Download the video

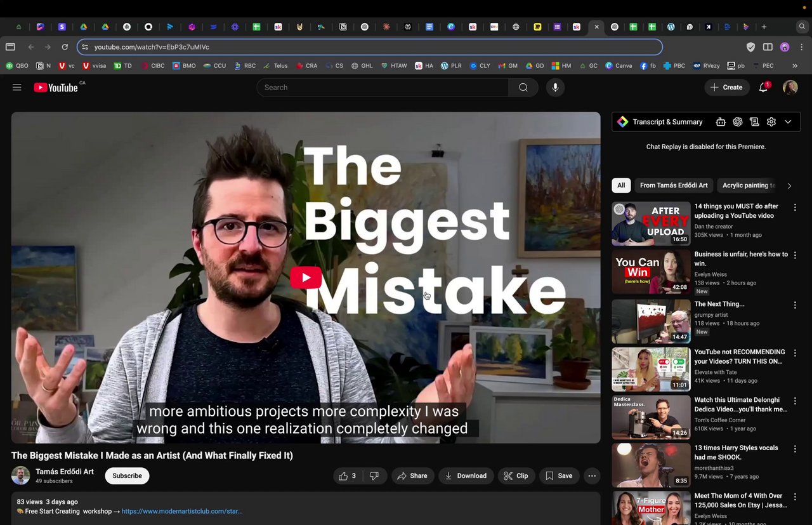[x=466, y=475]
